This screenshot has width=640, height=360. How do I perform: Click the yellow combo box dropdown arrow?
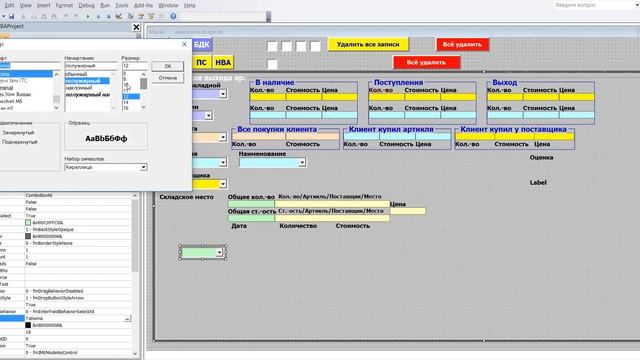point(223,184)
